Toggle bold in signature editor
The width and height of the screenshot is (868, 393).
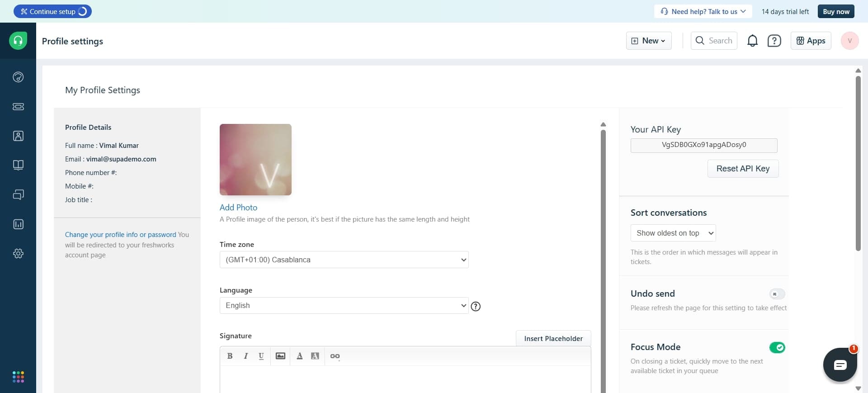pos(230,356)
